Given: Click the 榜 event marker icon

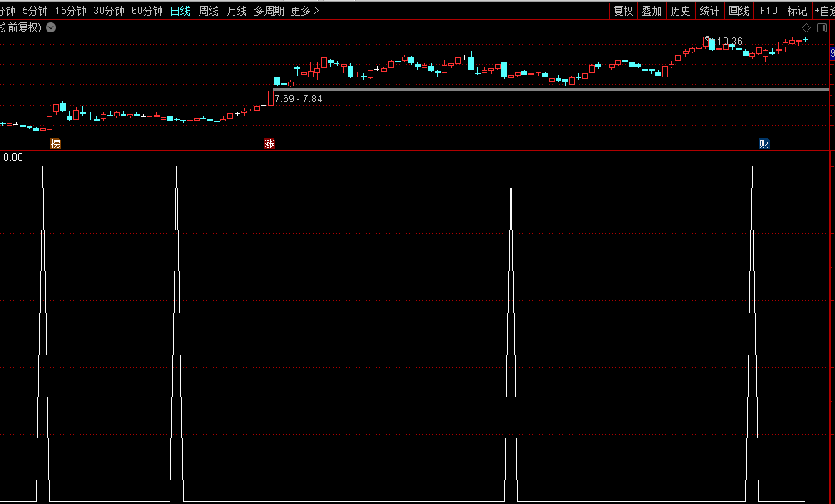Looking at the screenshot, I should pyautogui.click(x=56, y=144).
